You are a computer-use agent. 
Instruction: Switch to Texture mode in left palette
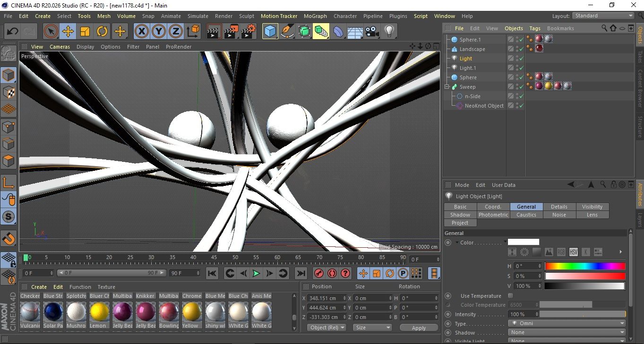[9, 92]
